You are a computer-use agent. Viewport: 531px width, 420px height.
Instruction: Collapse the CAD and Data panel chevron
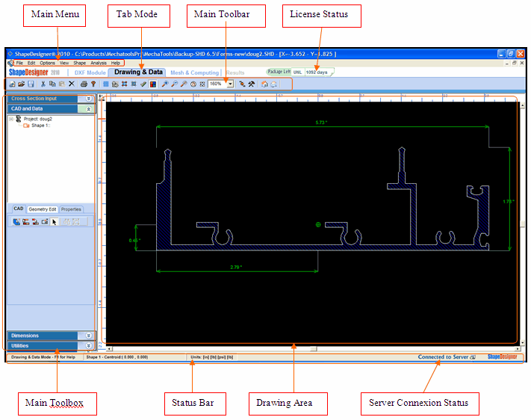[88, 109]
